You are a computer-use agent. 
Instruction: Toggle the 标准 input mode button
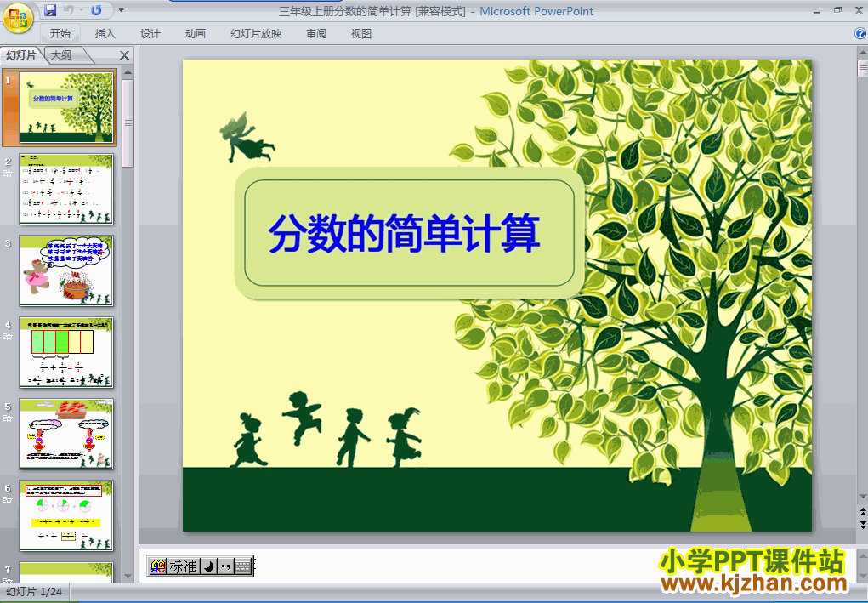184,566
